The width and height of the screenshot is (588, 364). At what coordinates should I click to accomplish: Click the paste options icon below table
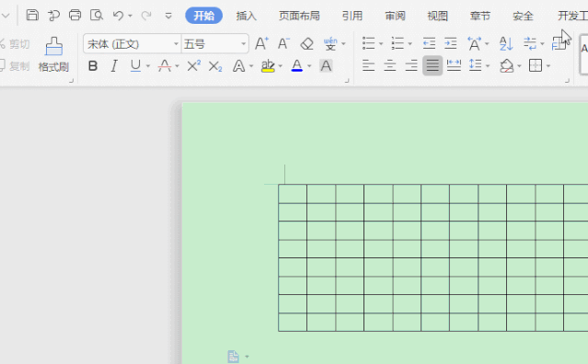(x=233, y=357)
